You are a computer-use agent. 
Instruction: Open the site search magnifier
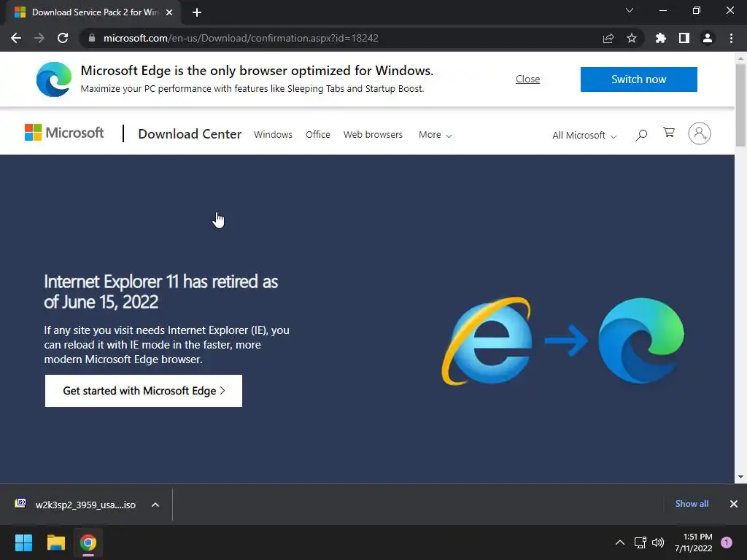point(641,135)
